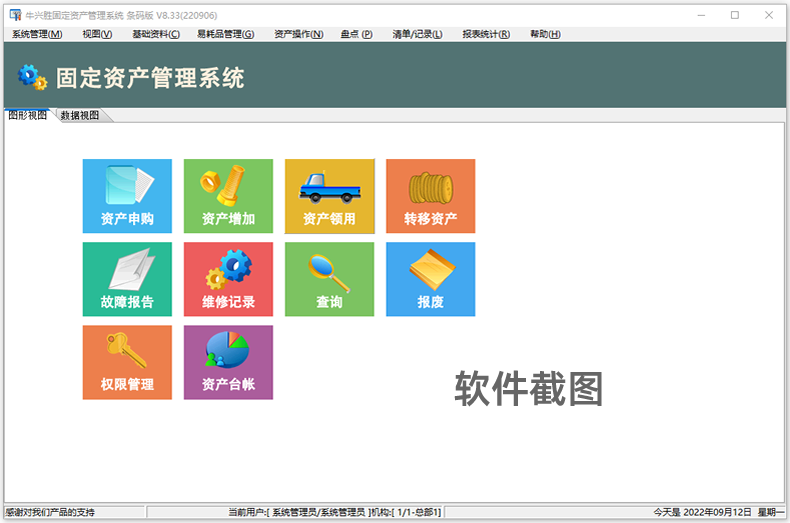Viewport: 790px width, 523px height.
Task: Click the 感谢对我们产品的支持 status text
Action: [x=50, y=512]
